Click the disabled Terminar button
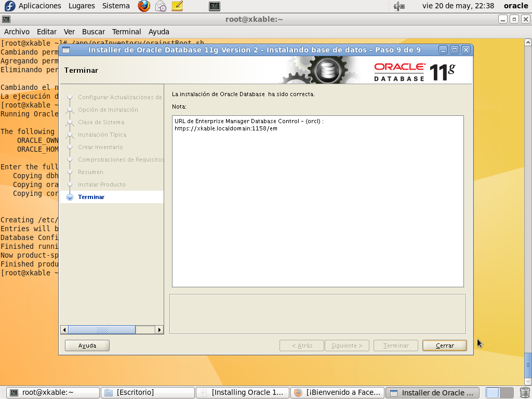This screenshot has height=399, width=532. [x=395, y=345]
